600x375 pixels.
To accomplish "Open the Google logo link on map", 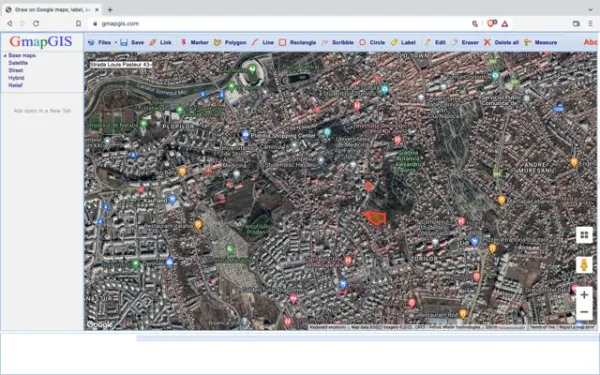I will pos(99,325).
